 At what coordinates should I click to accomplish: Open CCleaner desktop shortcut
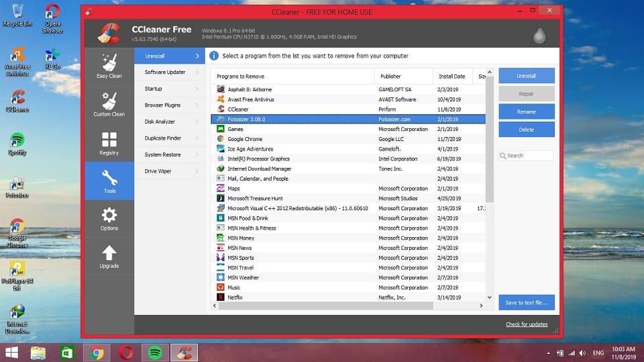coord(17,101)
